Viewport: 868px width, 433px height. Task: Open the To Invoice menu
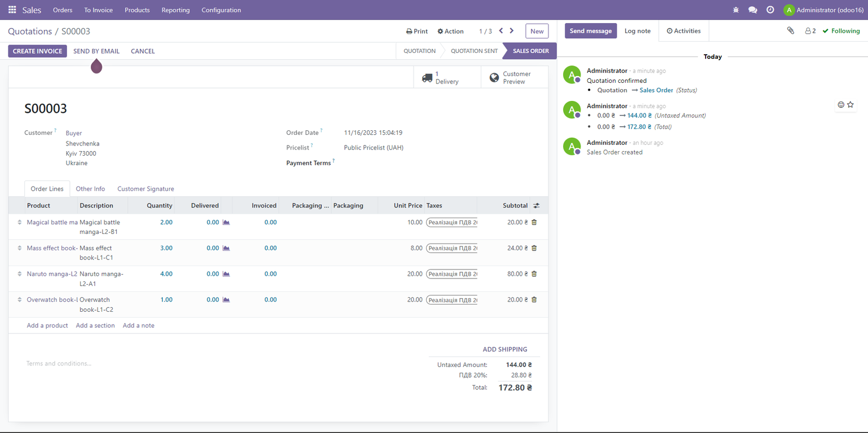99,10
